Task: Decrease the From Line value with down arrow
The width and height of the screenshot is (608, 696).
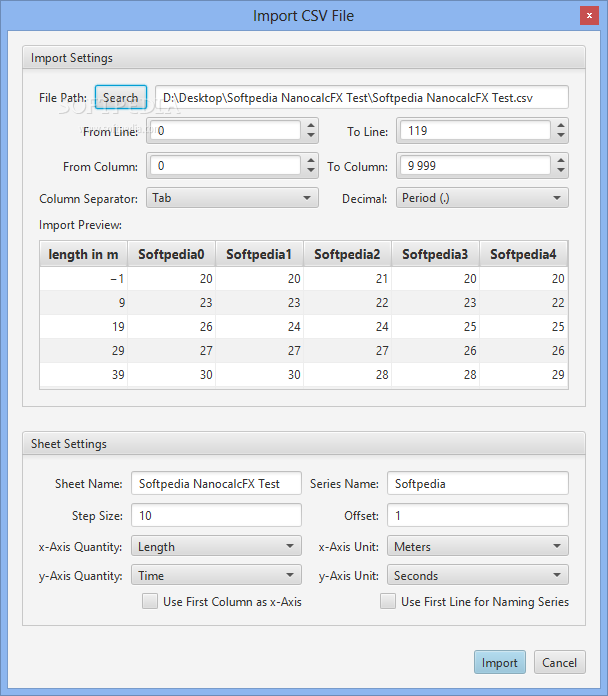Action: pos(311,135)
